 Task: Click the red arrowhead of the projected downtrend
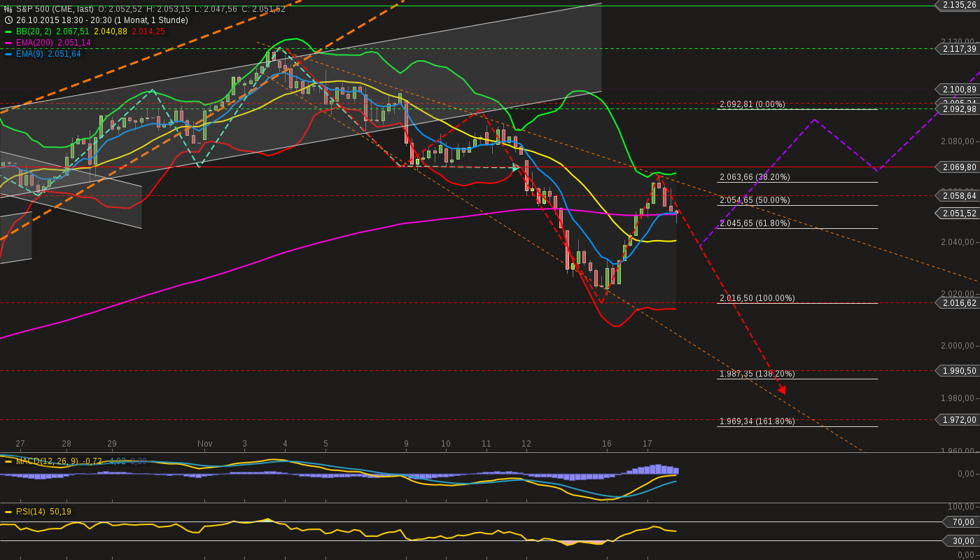tap(782, 389)
